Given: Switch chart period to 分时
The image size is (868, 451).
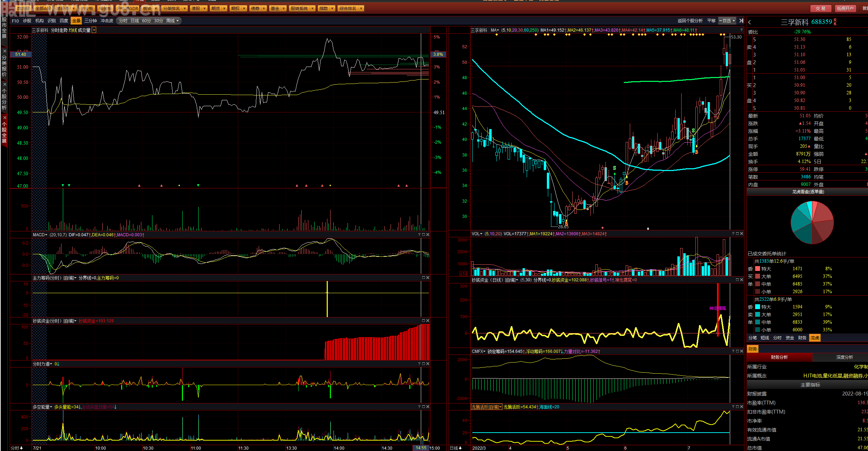Looking at the screenshot, I should pyautogui.click(x=123, y=21).
